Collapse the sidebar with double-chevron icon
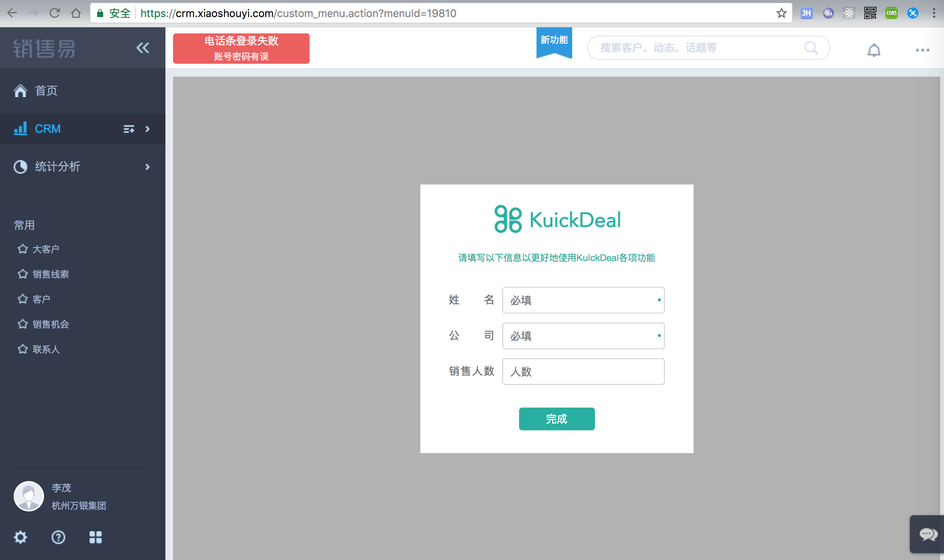944x560 pixels. pos(143,48)
